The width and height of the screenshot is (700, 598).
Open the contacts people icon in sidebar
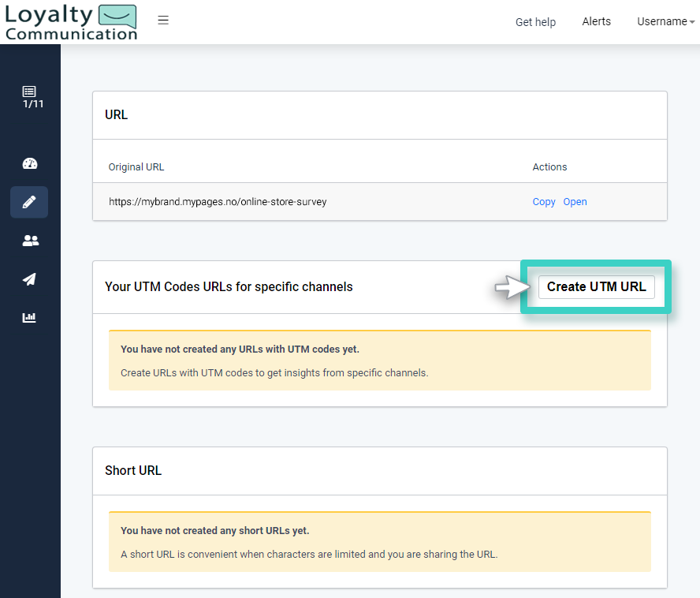coord(30,241)
